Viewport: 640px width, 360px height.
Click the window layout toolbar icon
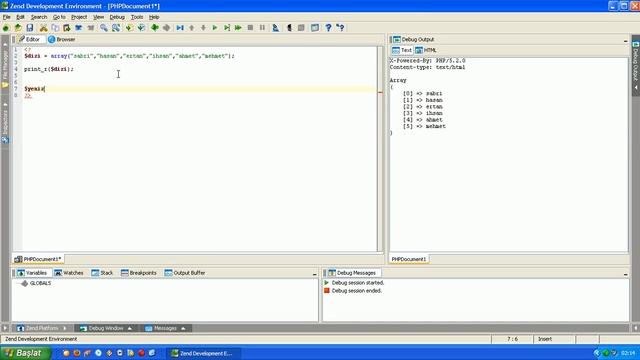tap(315, 28)
